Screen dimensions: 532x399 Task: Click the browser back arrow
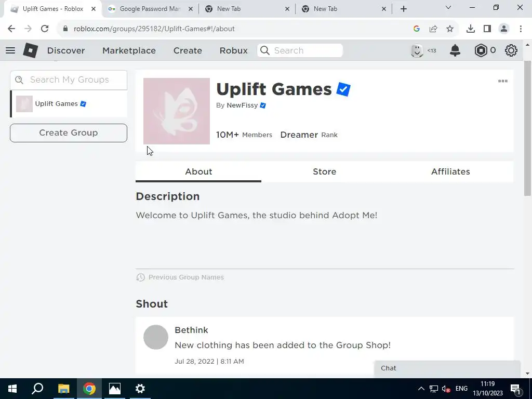pyautogui.click(x=11, y=29)
